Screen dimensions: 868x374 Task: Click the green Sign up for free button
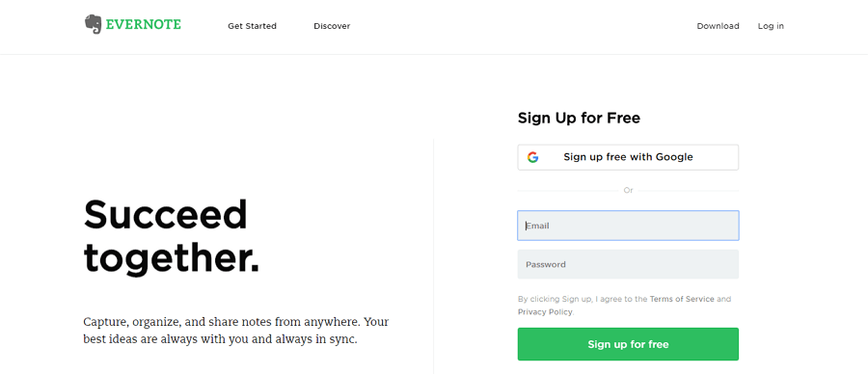tap(628, 344)
